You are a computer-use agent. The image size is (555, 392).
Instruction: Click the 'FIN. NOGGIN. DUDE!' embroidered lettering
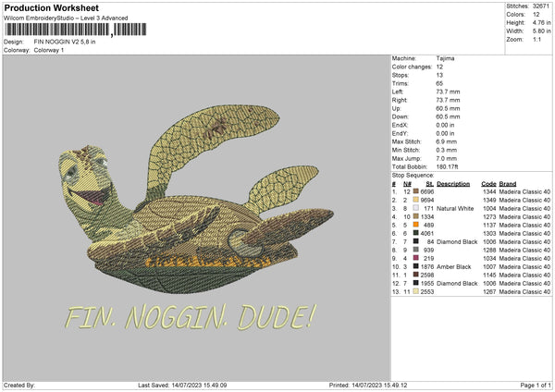pyautogui.click(x=190, y=317)
